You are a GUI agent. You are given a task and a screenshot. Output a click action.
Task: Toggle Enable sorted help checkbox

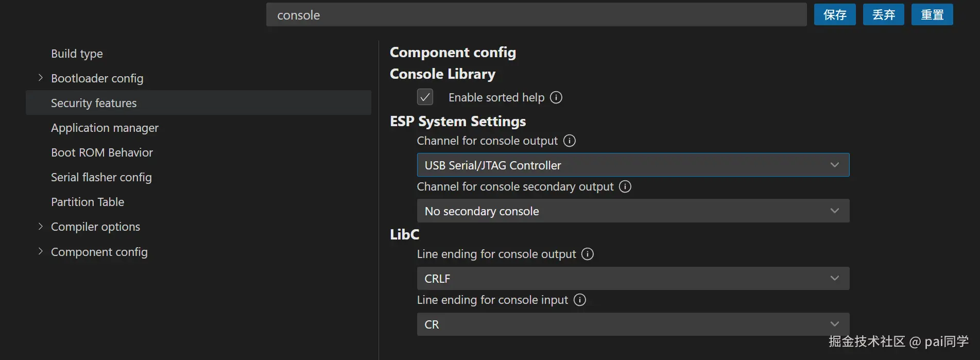pyautogui.click(x=425, y=97)
